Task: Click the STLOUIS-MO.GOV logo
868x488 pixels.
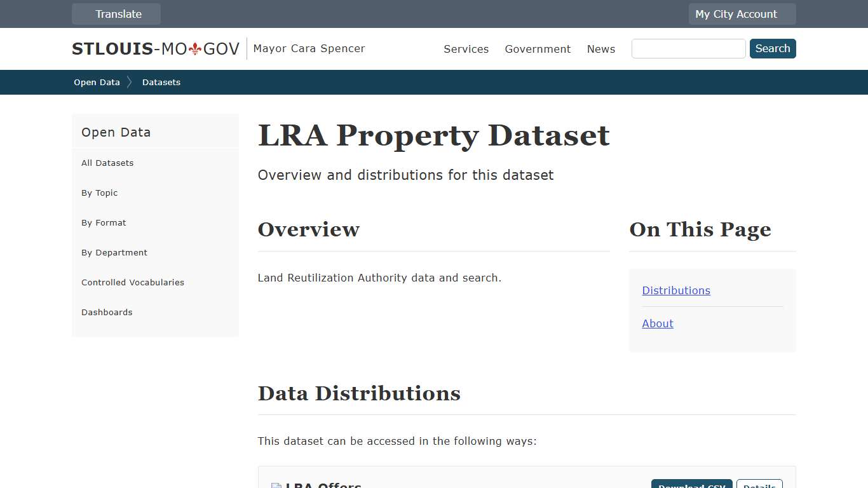Action: tap(154, 48)
